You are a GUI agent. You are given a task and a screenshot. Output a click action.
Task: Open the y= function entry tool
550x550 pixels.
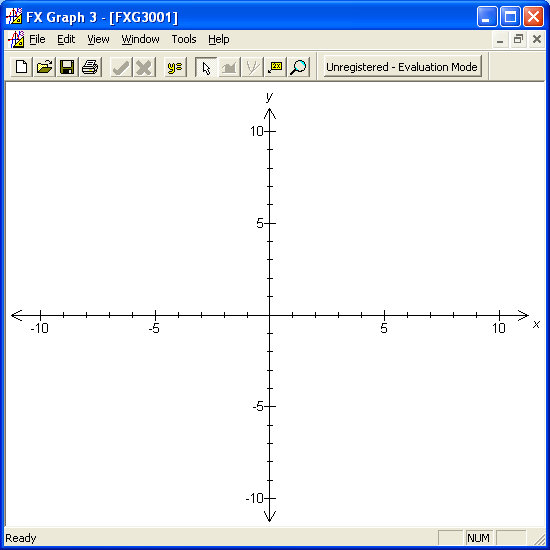coord(175,67)
